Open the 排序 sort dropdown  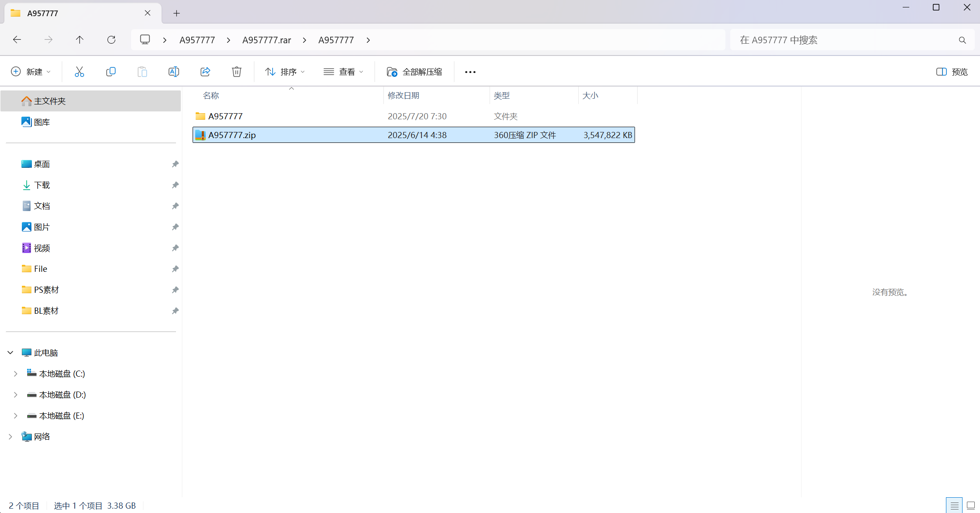click(x=285, y=72)
